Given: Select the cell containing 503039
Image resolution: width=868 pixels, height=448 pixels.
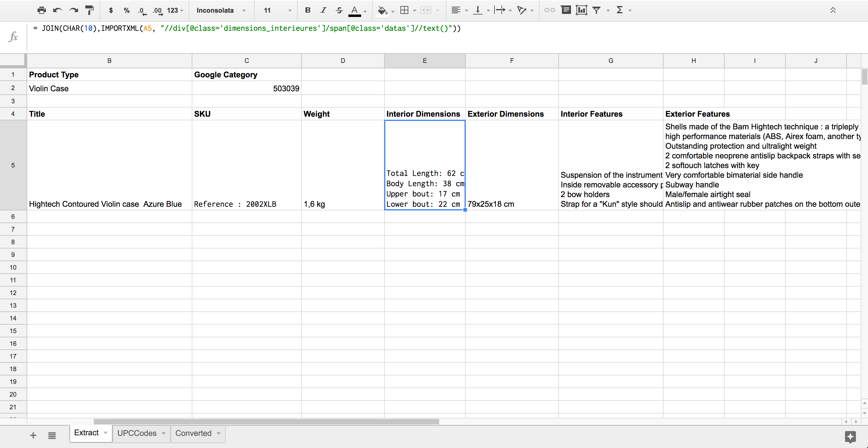Looking at the screenshot, I should 247,88.
